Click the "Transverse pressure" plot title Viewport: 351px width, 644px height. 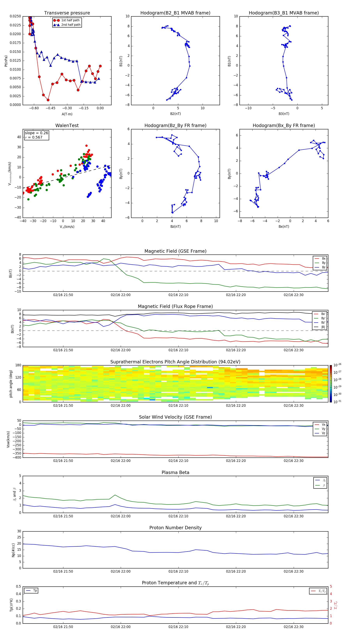pos(67,13)
